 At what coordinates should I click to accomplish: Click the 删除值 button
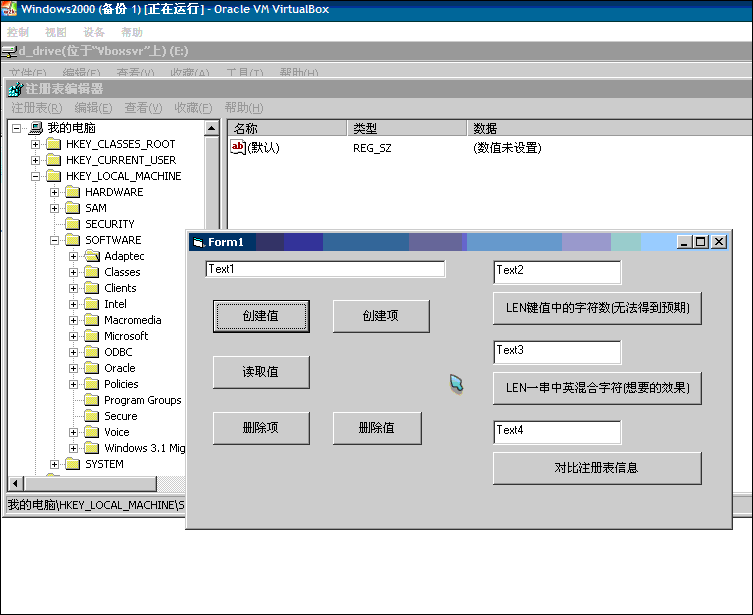coord(377,428)
